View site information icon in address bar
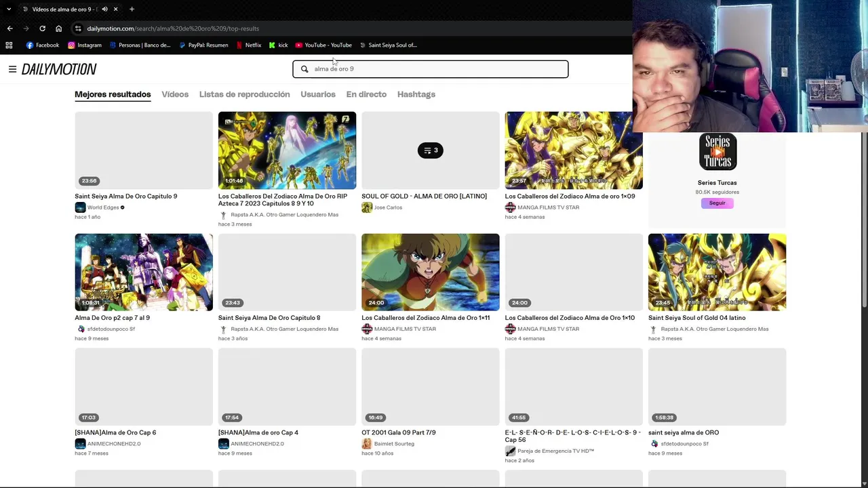The image size is (868, 488). click(78, 28)
